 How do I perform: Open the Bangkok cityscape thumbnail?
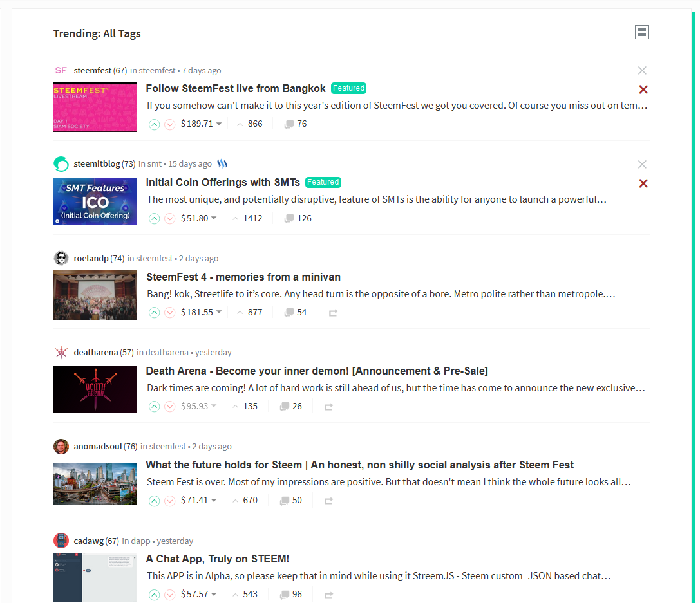pos(95,483)
